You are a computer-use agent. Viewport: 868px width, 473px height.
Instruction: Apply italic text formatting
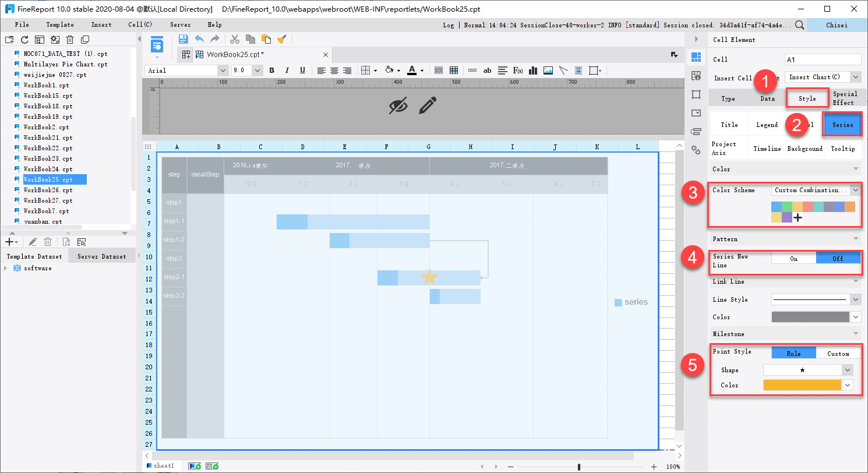coord(287,70)
